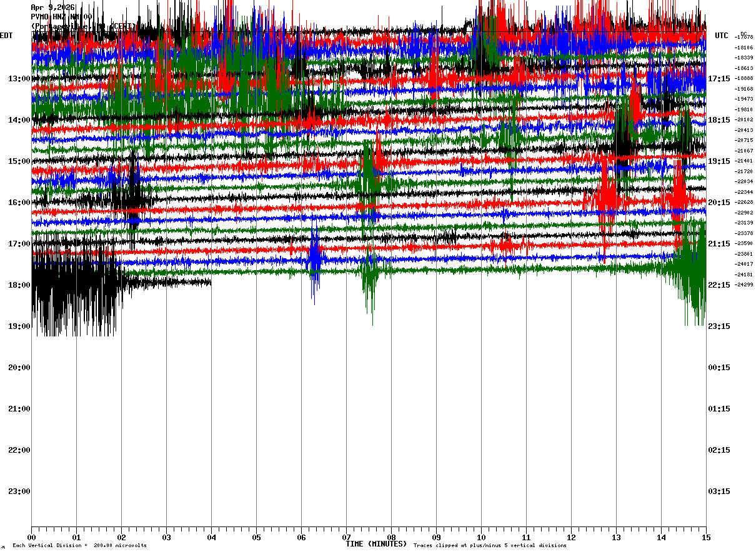
Task: Click the 05 minute axis tick label
Action: (x=256, y=537)
